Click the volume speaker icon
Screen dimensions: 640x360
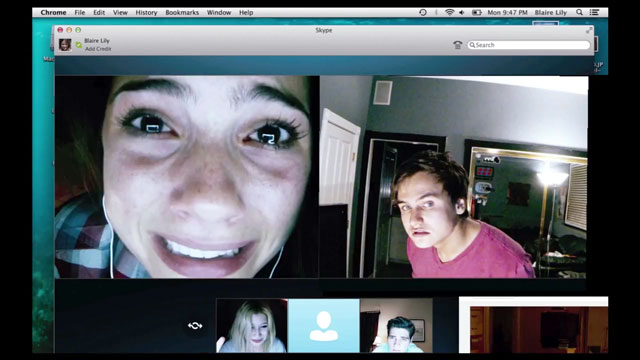[x=462, y=13]
